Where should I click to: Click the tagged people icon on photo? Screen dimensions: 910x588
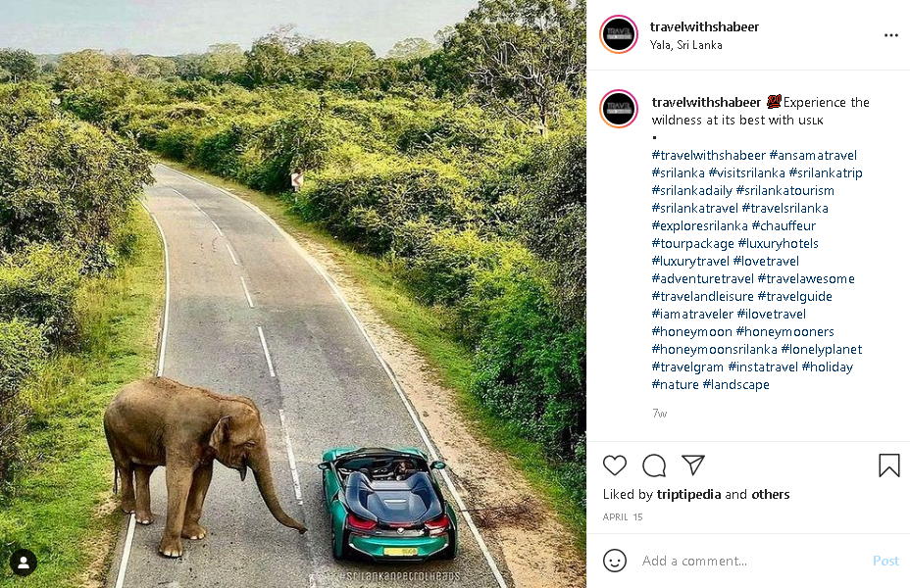[x=24, y=563]
